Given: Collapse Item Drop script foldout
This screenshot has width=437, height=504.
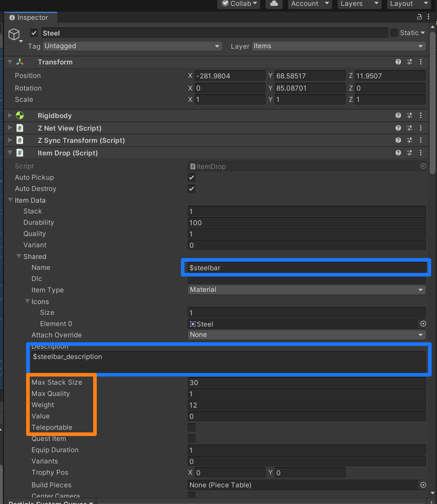Looking at the screenshot, I should click(x=10, y=153).
